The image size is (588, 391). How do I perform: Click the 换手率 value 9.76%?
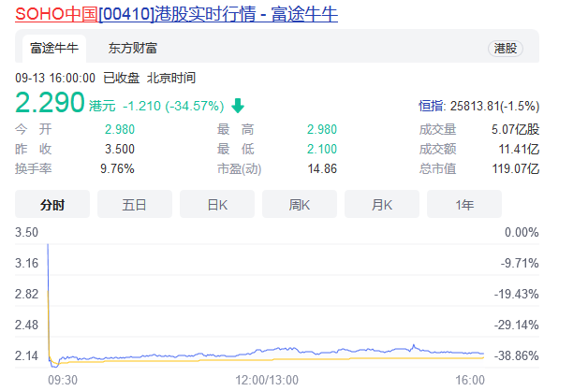pyautogui.click(x=117, y=168)
